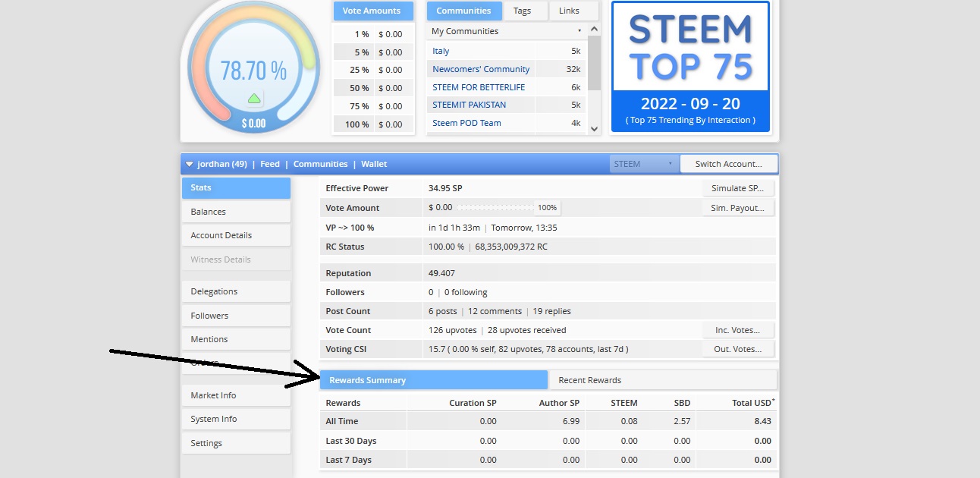This screenshot has height=478, width=980.
Task: Click the 50 % vote amount row
Action: click(373, 88)
